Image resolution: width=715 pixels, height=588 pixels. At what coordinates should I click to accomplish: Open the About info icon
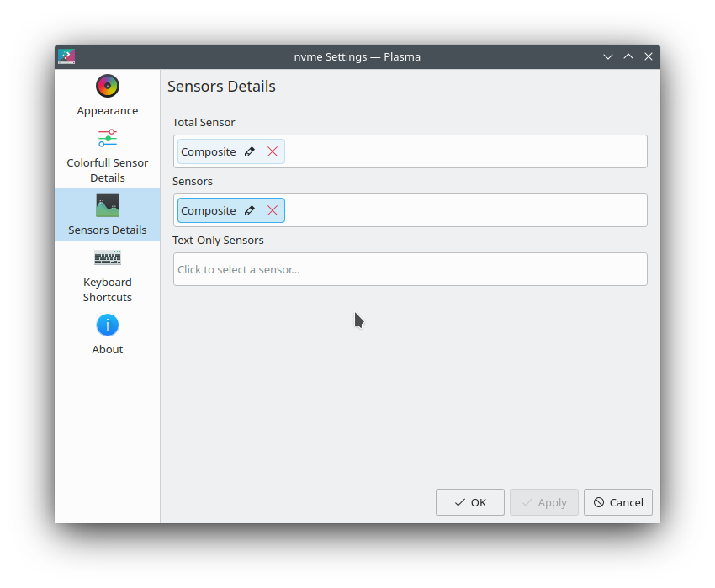[x=108, y=325]
